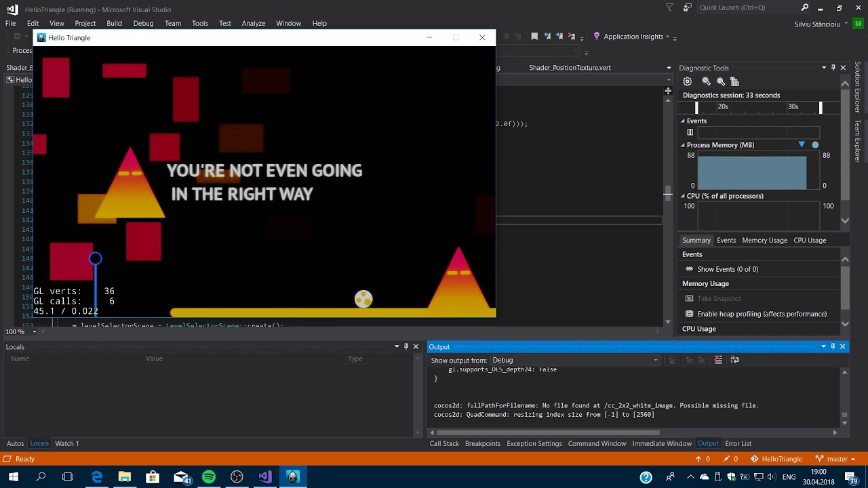868x488 pixels.
Task: Click HelloTriangle repository in status bar
Action: [776, 459]
